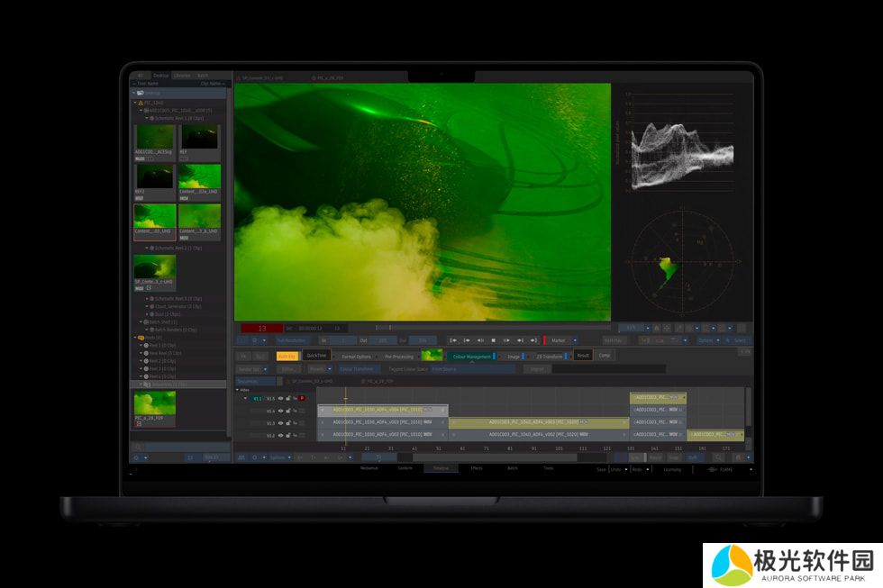Click the QuickTime button

click(x=316, y=356)
